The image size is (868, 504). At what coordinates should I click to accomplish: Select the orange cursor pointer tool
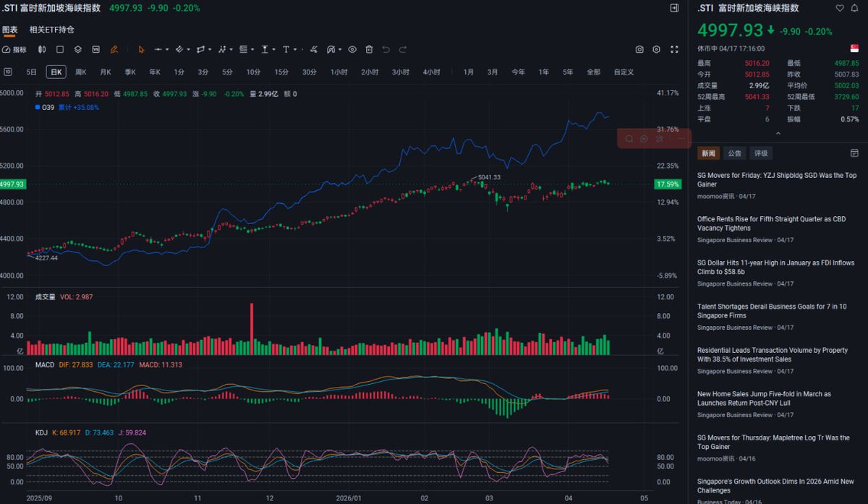pyautogui.click(x=141, y=49)
